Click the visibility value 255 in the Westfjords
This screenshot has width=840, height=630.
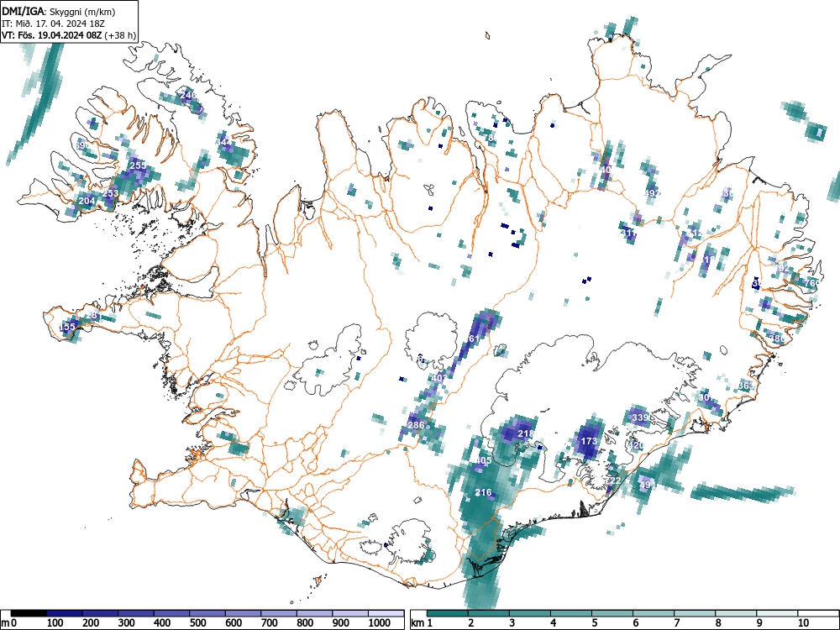coord(139,165)
